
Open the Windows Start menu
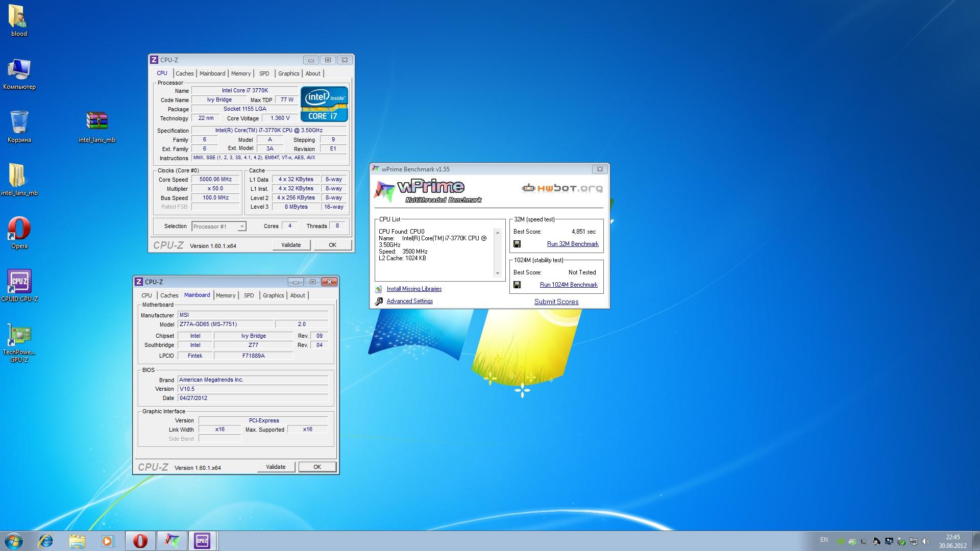point(14,541)
